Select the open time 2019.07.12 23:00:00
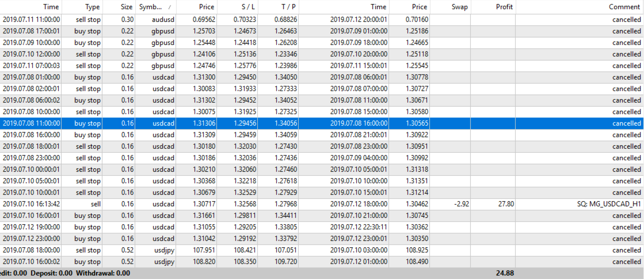 tap(31, 239)
